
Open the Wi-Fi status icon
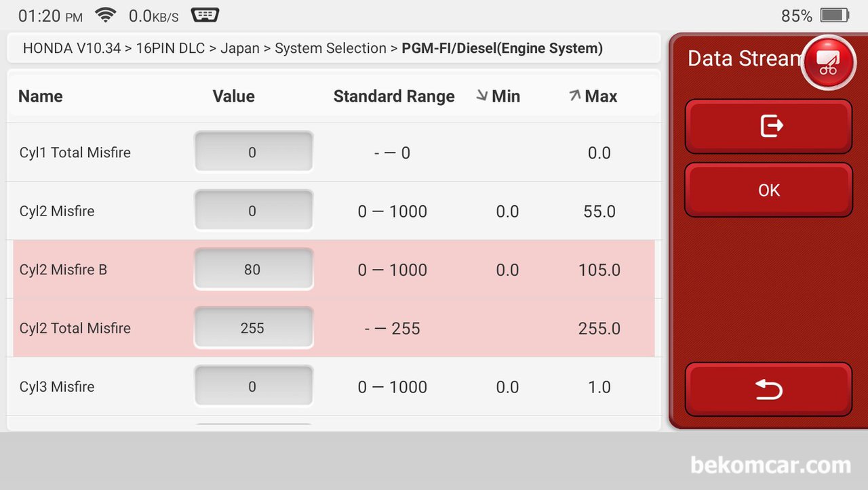(106, 15)
